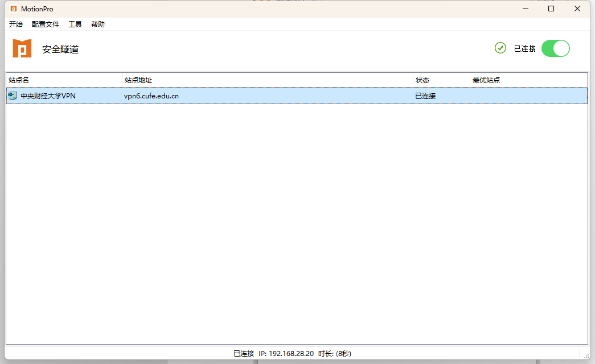Image resolution: width=595 pixels, height=364 pixels.
Task: Open the 配置文件 menu
Action: point(46,24)
